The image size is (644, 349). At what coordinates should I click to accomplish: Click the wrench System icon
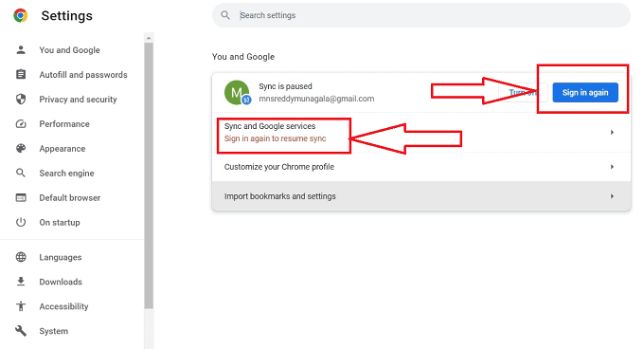[21, 330]
